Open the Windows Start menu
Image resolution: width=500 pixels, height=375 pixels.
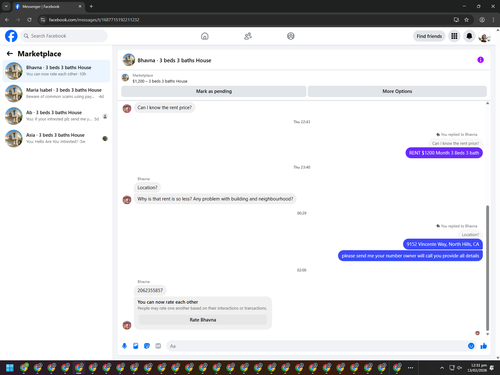click(x=10, y=368)
